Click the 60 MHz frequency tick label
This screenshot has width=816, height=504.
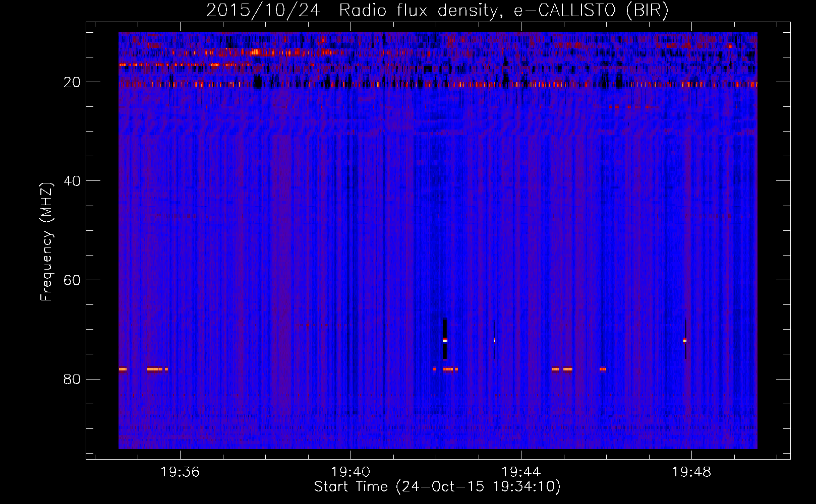coord(72,280)
